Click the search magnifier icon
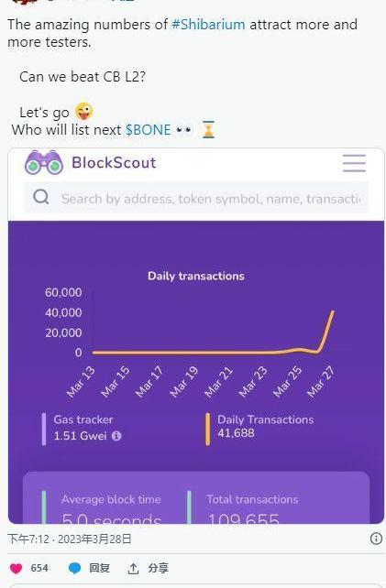The image size is (386, 588). (x=41, y=197)
